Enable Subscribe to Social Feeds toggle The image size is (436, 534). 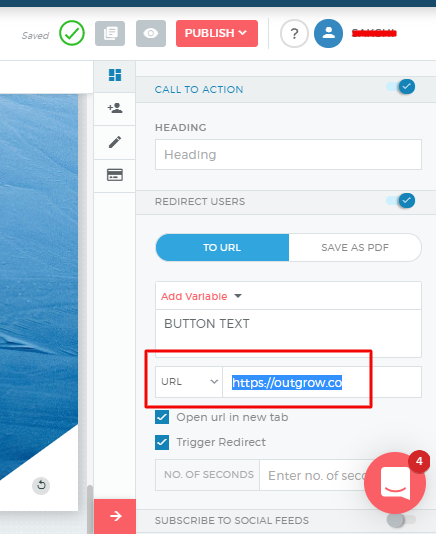(x=401, y=520)
